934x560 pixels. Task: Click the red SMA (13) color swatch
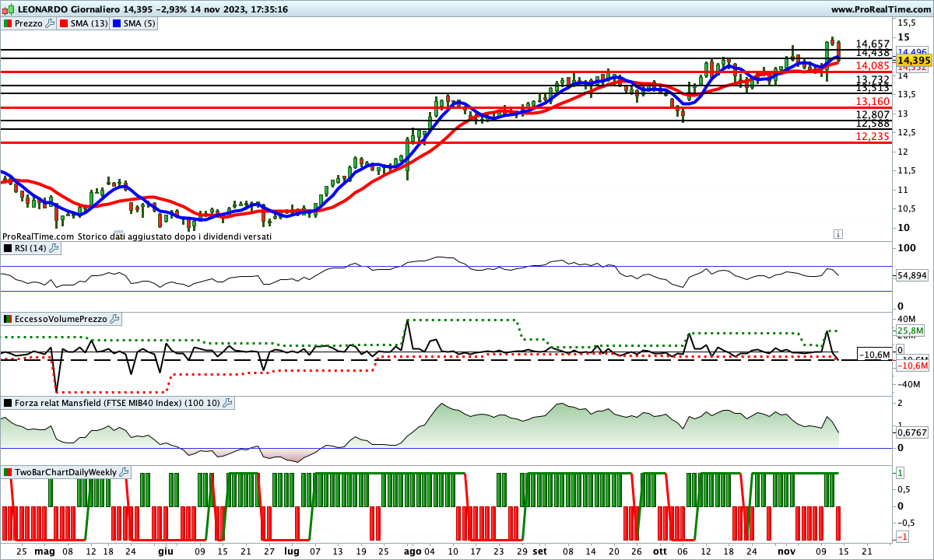pyautogui.click(x=64, y=23)
